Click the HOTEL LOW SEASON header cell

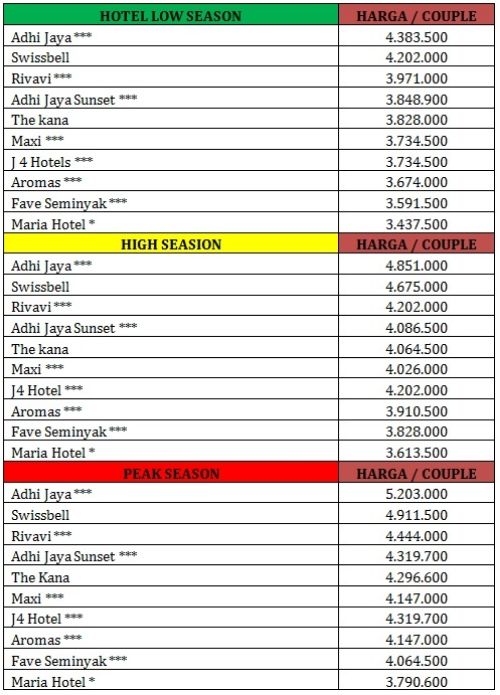tap(171, 15)
